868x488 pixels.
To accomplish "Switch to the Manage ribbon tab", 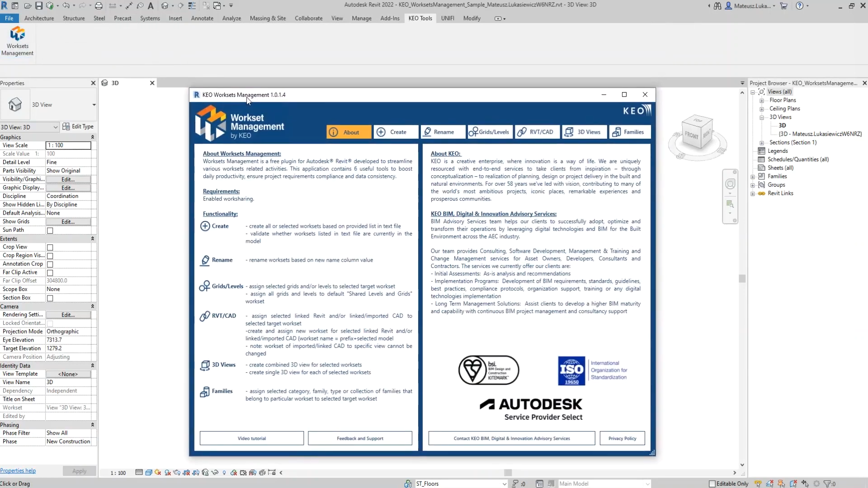I will (x=361, y=19).
